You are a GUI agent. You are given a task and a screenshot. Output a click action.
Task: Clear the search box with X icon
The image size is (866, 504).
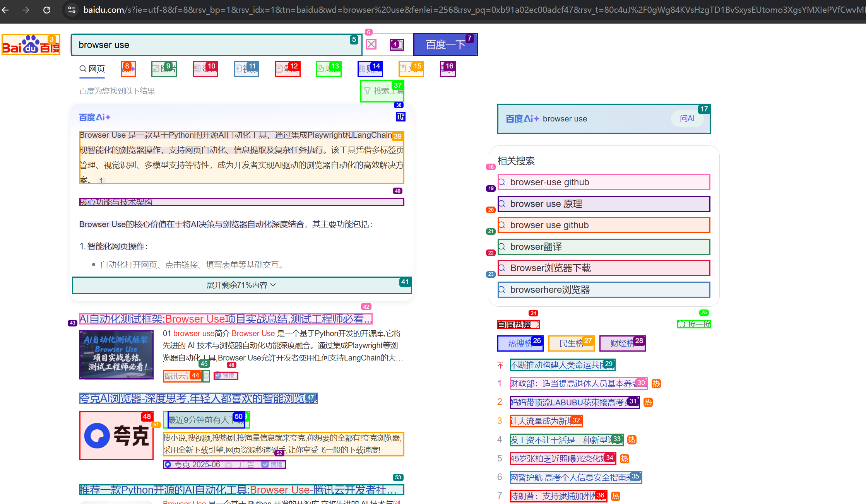pos(371,44)
